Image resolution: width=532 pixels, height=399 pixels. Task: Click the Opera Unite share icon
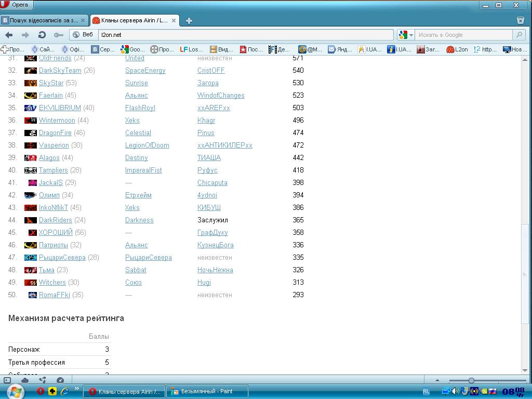[x=43, y=380]
